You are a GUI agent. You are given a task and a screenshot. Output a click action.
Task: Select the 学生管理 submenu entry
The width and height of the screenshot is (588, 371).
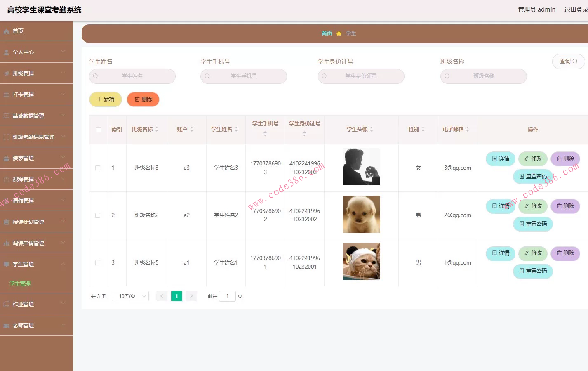pos(19,284)
